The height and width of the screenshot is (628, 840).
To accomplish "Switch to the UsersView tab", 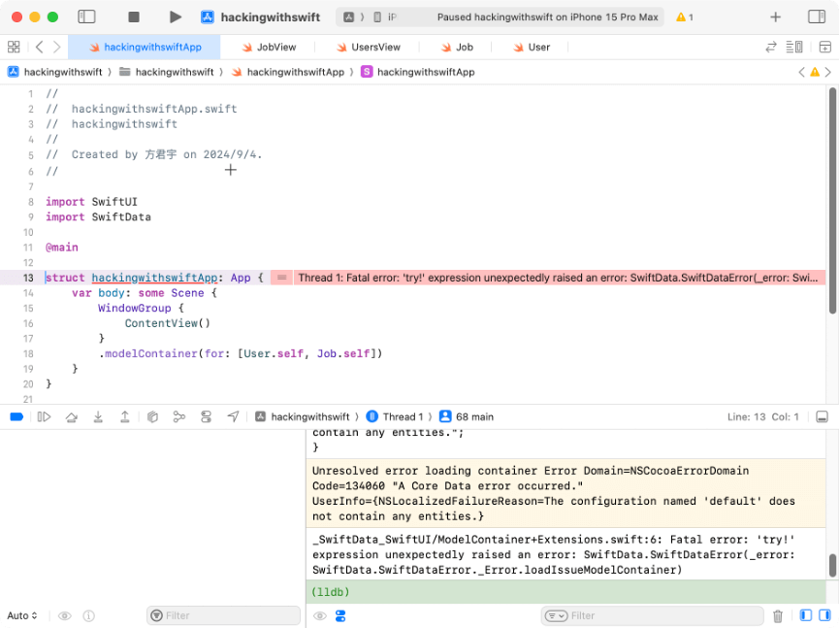I will [x=368, y=48].
